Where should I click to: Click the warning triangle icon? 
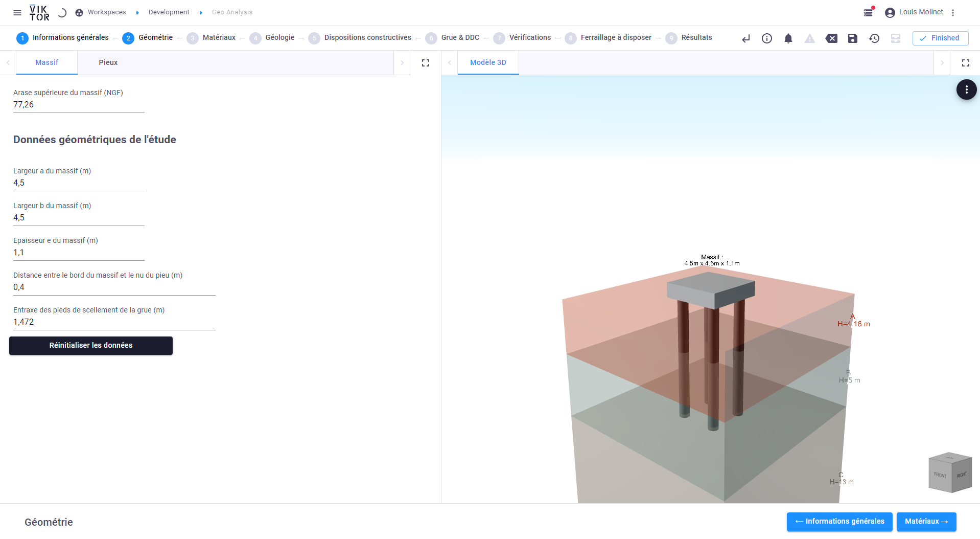[810, 38]
